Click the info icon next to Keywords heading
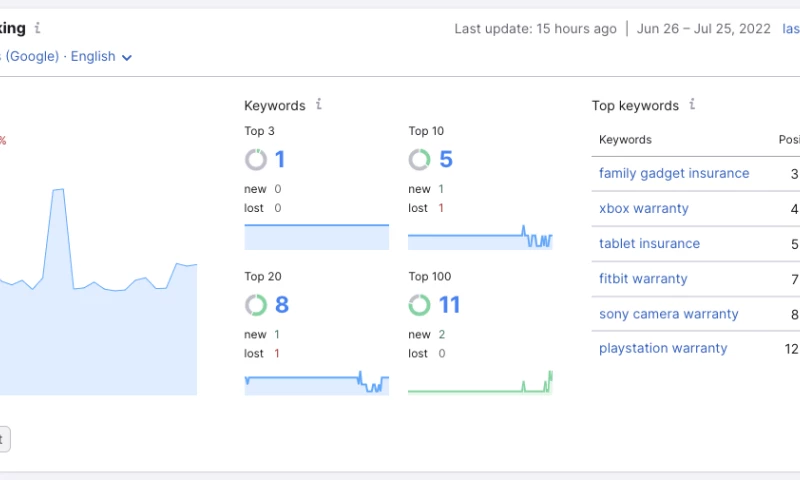The height and width of the screenshot is (480, 800). click(319, 104)
